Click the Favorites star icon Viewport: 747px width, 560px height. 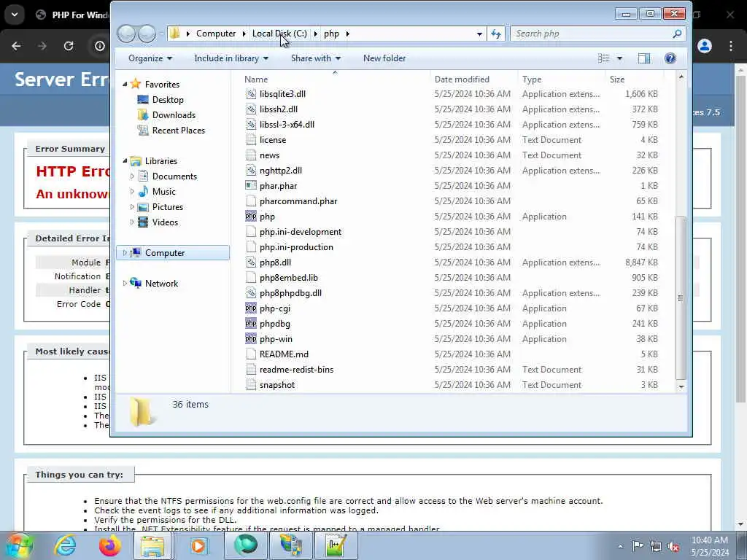coord(136,84)
